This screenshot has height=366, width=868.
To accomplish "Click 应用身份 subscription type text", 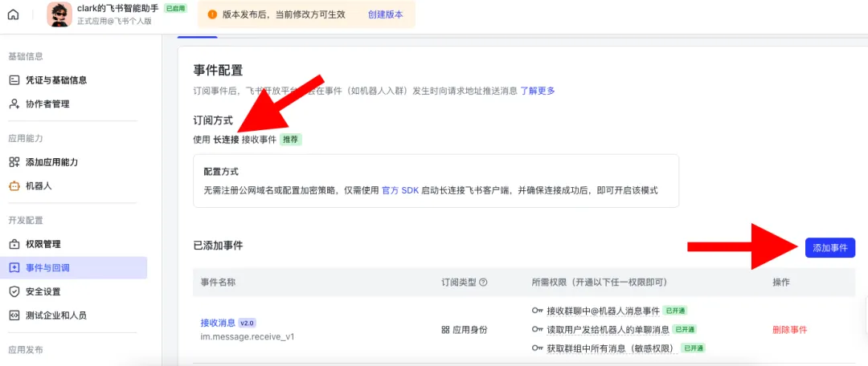I will 470,330.
